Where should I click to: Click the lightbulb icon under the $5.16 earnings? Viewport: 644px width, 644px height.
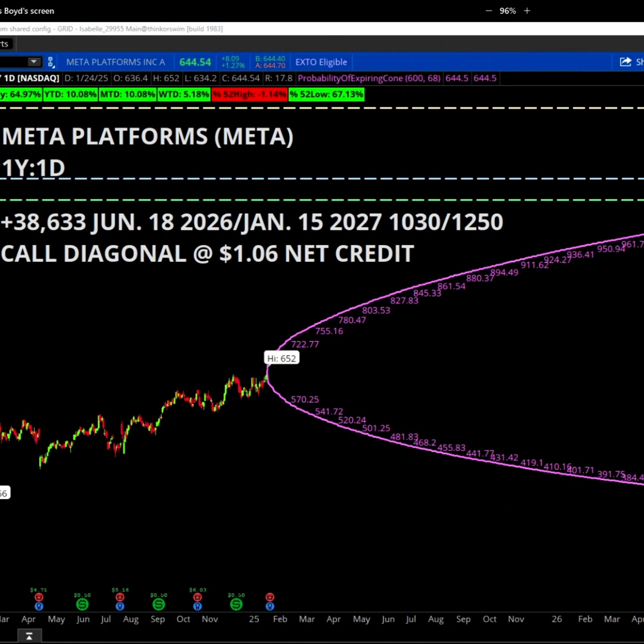[x=120, y=606]
